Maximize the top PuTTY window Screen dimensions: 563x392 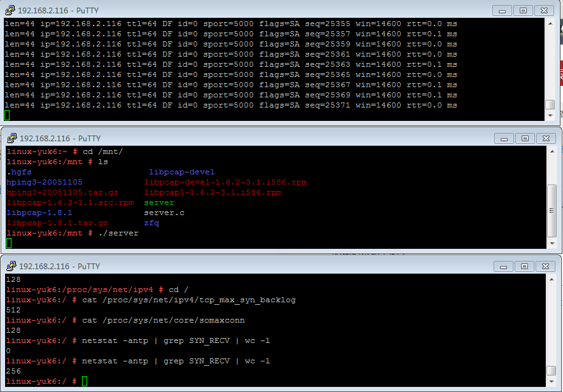(x=524, y=10)
